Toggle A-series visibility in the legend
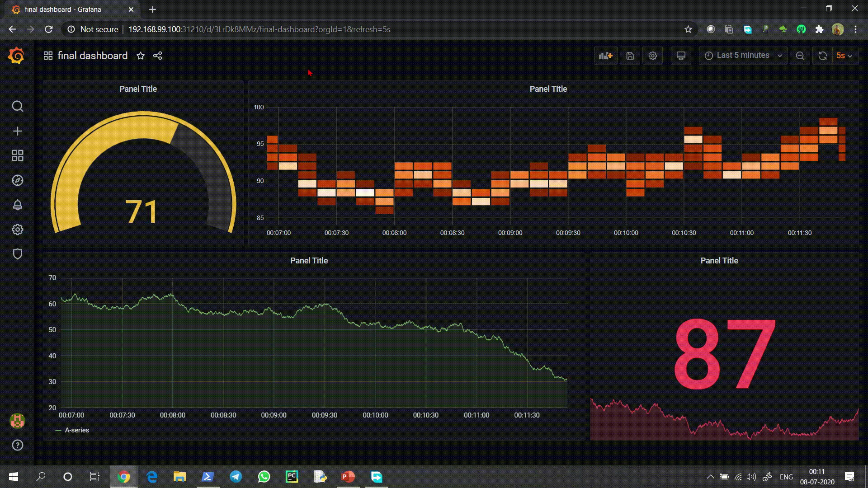 [76, 430]
